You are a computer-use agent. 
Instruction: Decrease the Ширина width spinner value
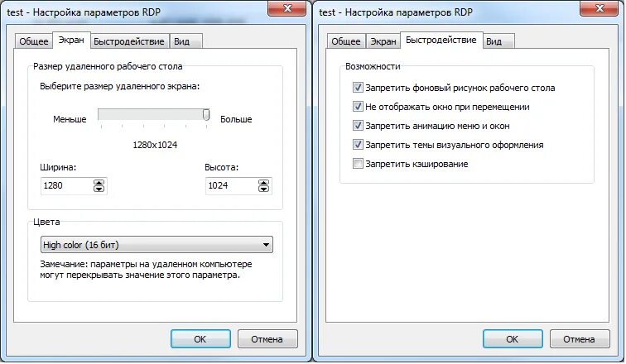(x=99, y=189)
